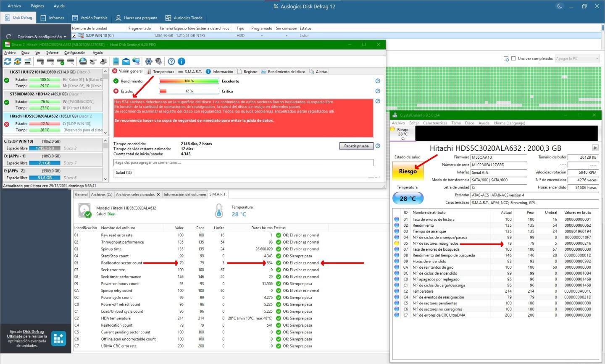Click the blue question mark help toolbar icon

171,62
